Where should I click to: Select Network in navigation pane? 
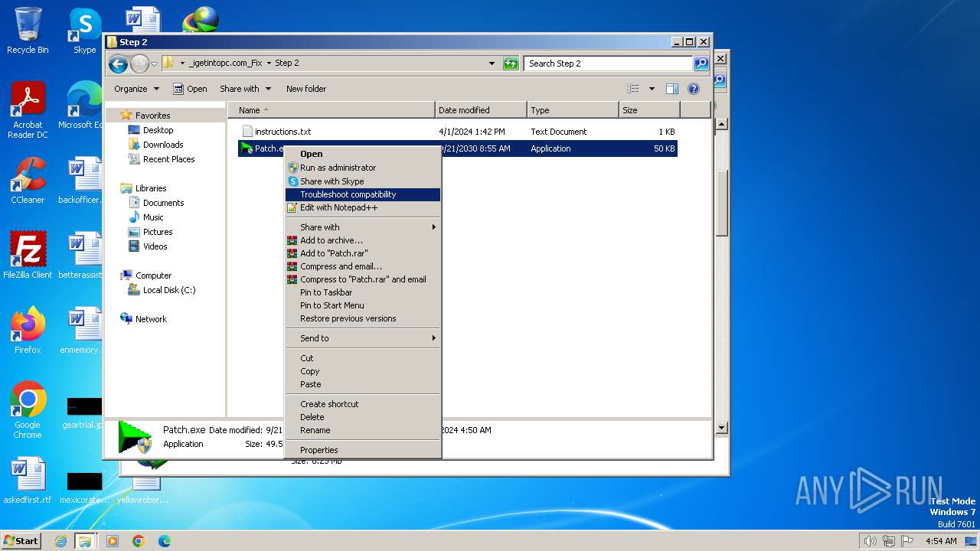150,319
